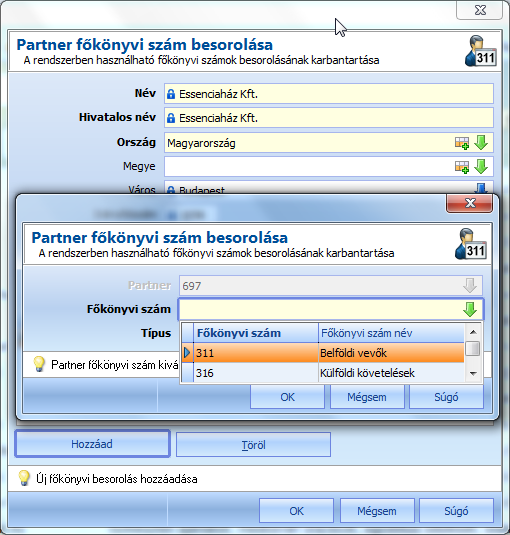Open the Ország green arrow dropdown
510x535 pixels.
(x=481, y=143)
